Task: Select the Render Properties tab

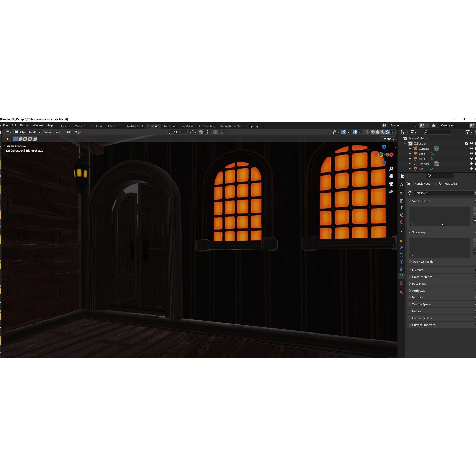Action: [401, 194]
